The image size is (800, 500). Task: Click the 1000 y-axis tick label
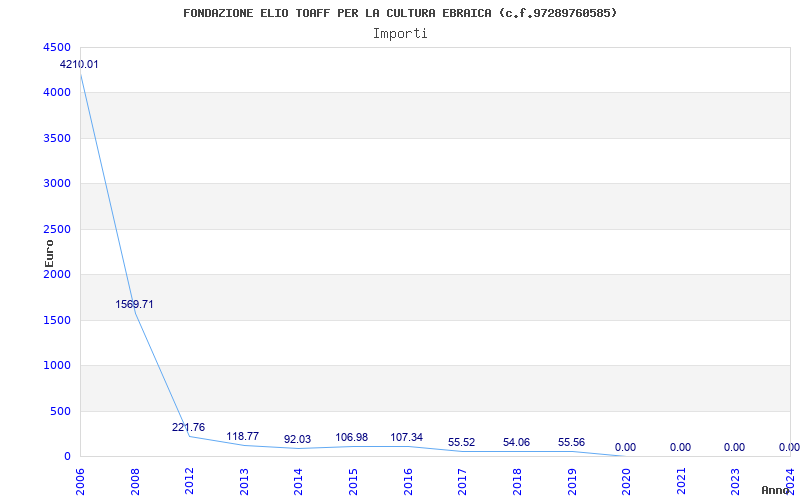[x=58, y=366]
